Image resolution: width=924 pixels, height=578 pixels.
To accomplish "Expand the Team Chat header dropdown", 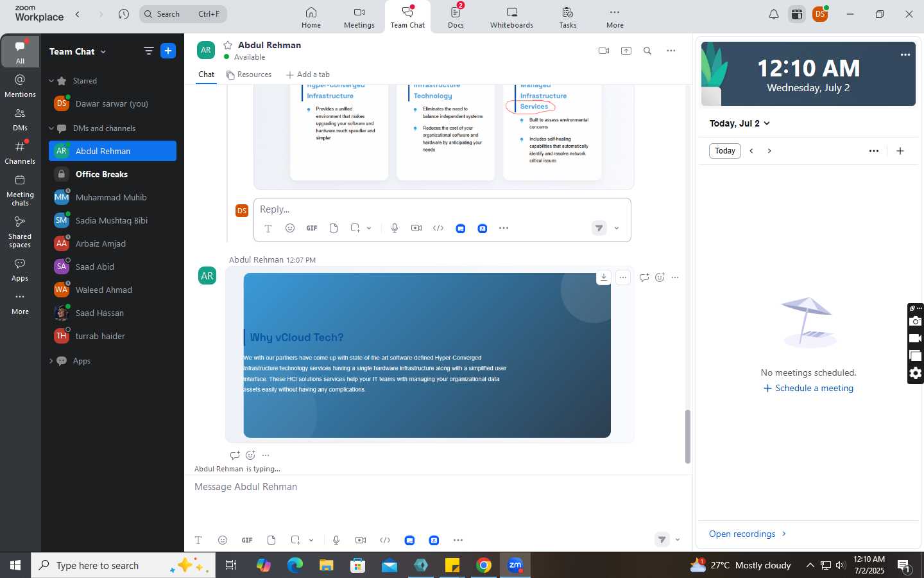I will (x=103, y=52).
